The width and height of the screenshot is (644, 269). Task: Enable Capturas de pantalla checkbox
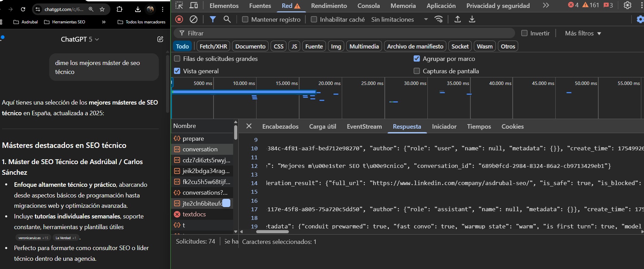417,71
